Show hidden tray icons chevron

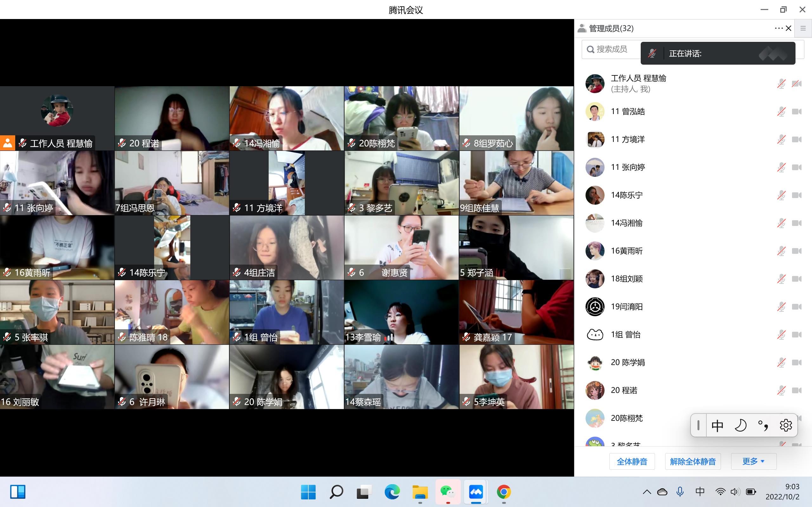coord(647,492)
